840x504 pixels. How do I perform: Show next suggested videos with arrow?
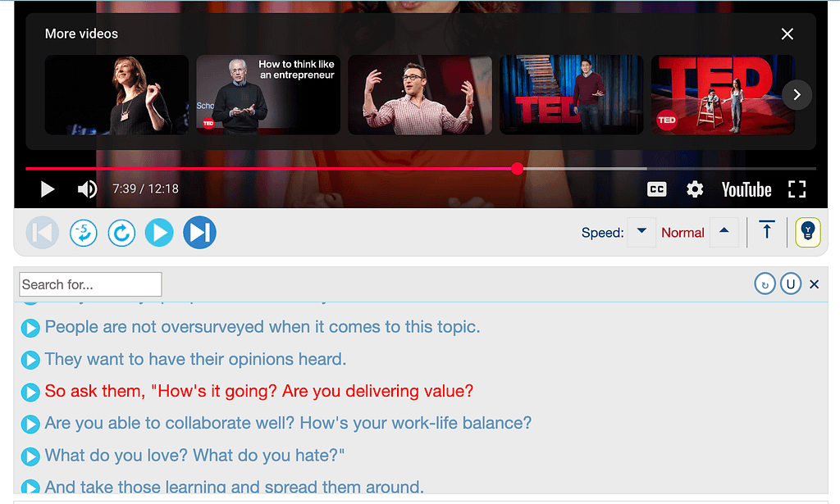click(x=797, y=95)
